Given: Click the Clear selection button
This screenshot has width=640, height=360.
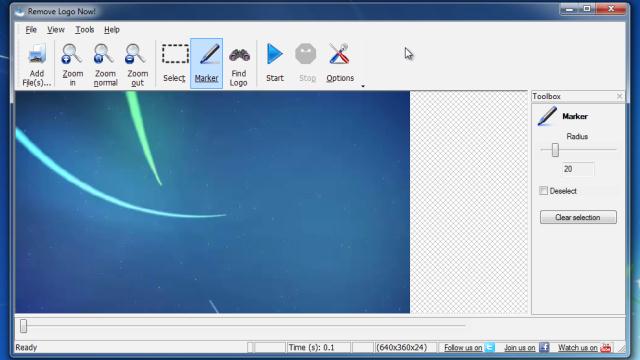Looking at the screenshot, I should pos(578,217).
